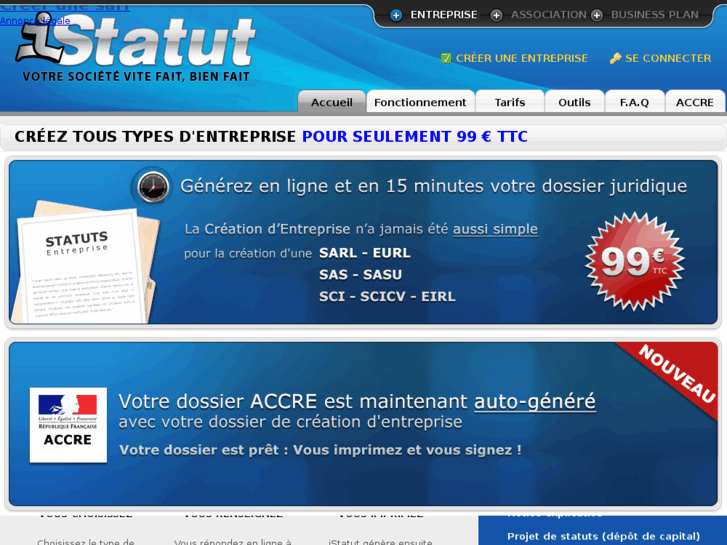Screen dimensions: 727x545
Task: Click the plus icon beside BUSINESS PLAN
Action: click(597, 15)
